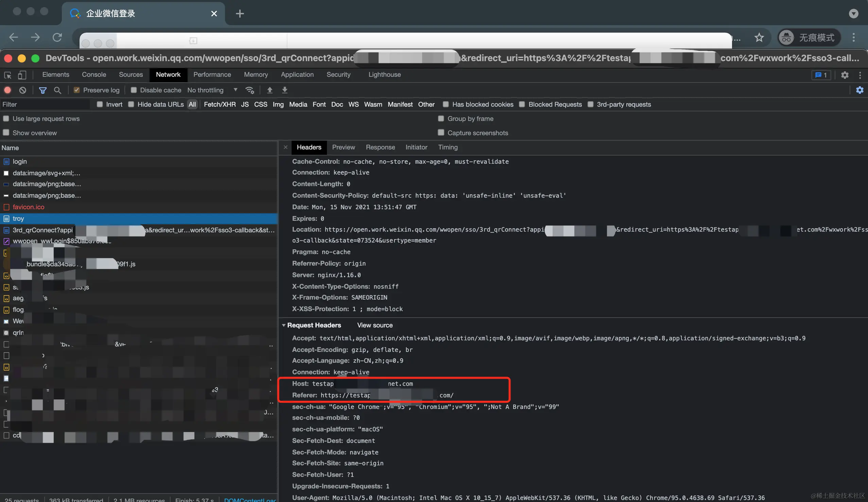The height and width of the screenshot is (502, 868).
Task: Check Hide data URLs option
Action: 131,104
